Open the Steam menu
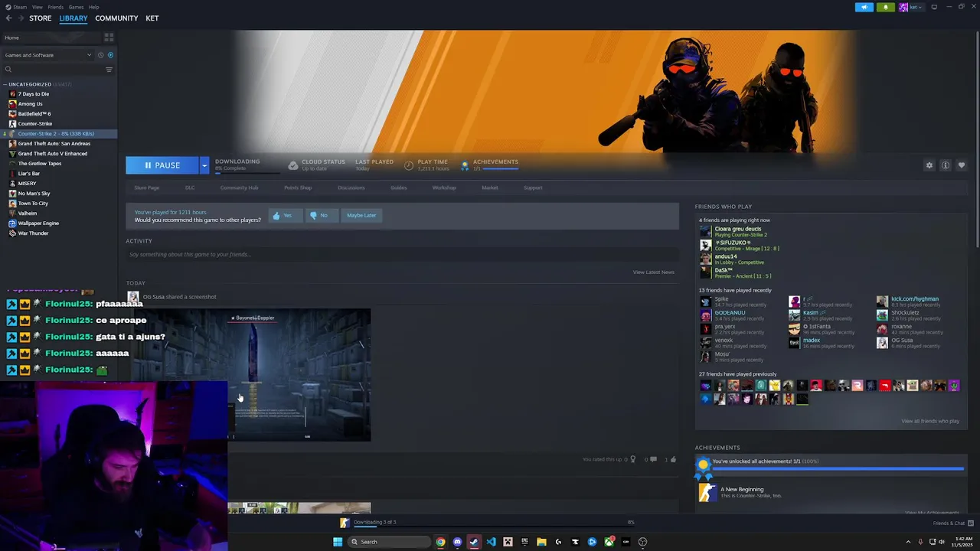The image size is (980, 551). 18,7
